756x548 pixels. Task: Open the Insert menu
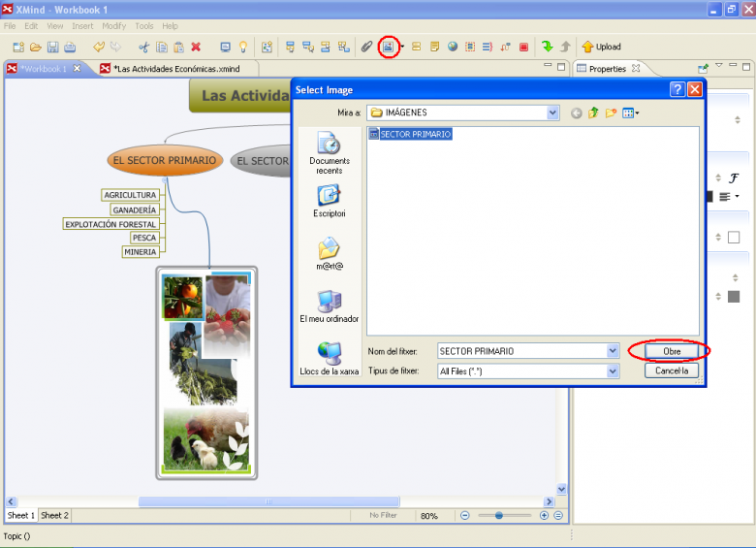click(82, 26)
